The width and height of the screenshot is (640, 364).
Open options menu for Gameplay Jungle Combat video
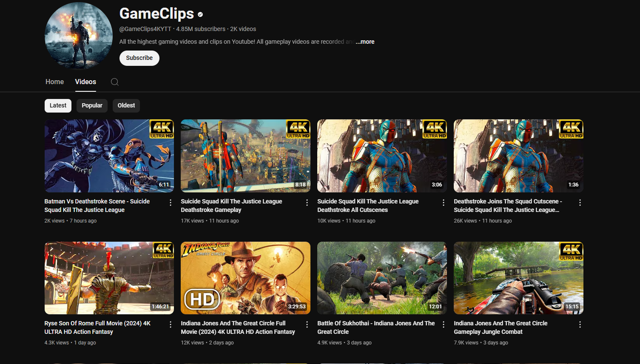pos(580,324)
